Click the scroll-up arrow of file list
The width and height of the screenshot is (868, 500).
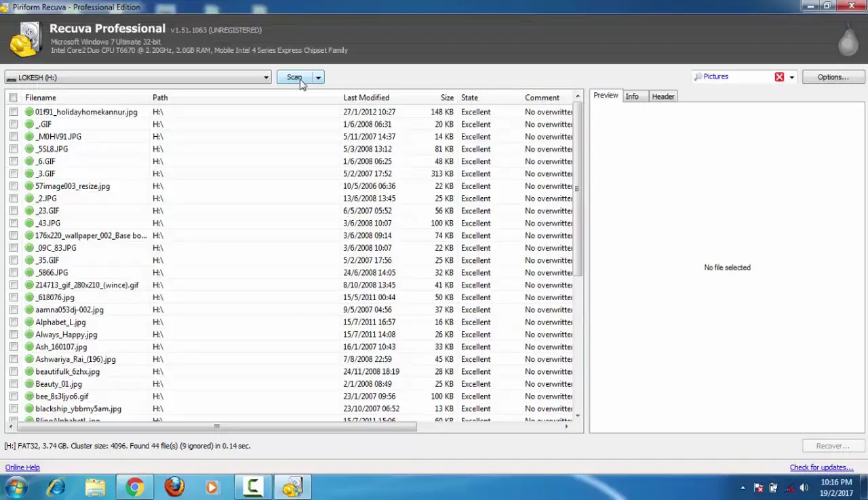click(578, 96)
